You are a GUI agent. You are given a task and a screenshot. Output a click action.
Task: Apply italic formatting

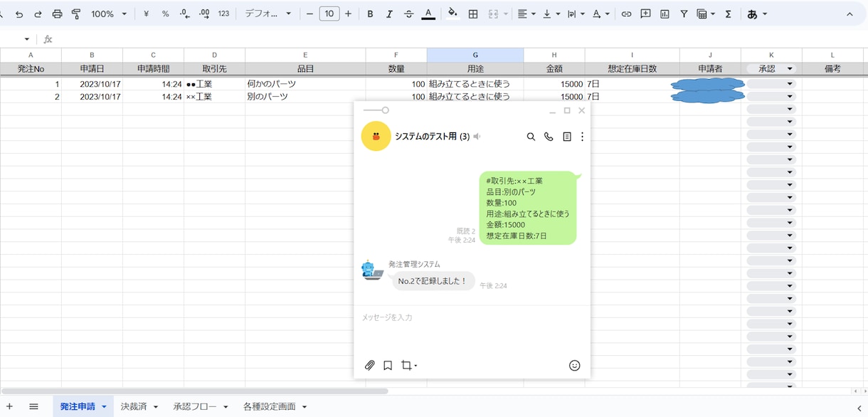tap(389, 14)
